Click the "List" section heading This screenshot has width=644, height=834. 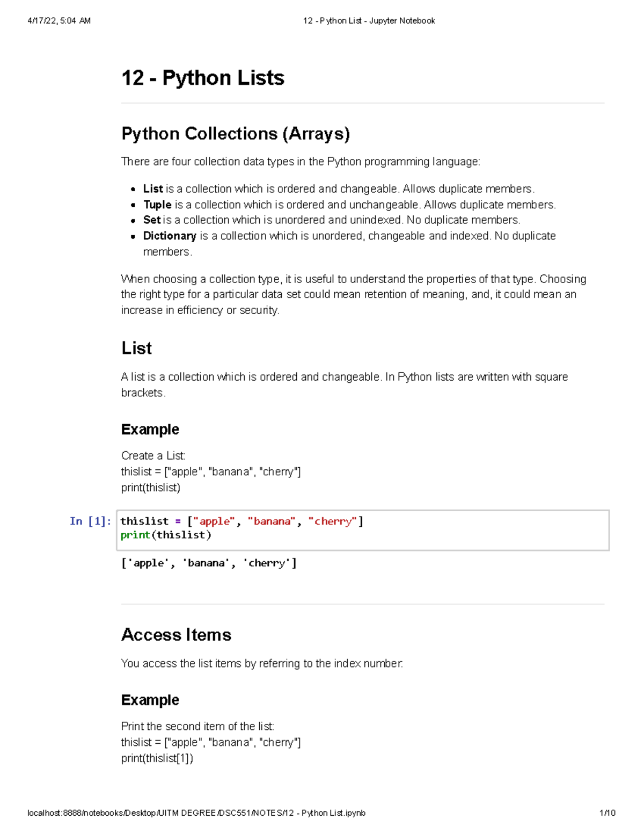(x=136, y=349)
